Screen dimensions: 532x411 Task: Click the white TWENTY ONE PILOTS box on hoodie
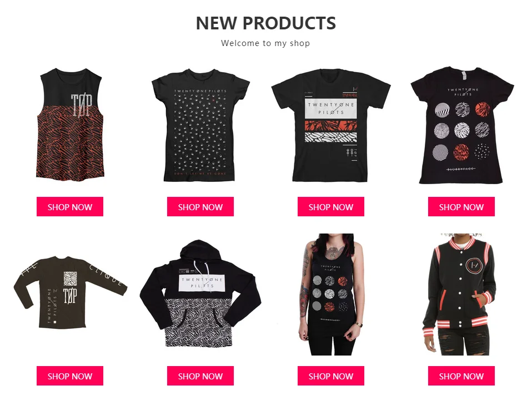pyautogui.click(x=202, y=282)
